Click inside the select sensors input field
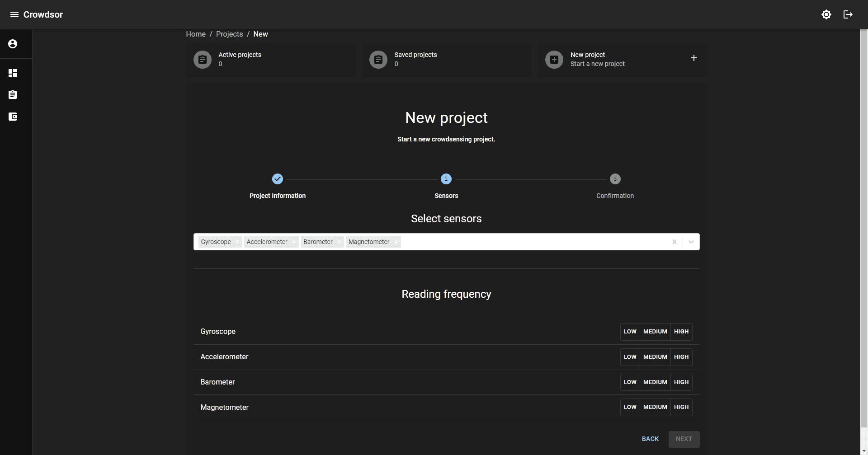Viewport: 868px width, 455px height. click(533, 242)
